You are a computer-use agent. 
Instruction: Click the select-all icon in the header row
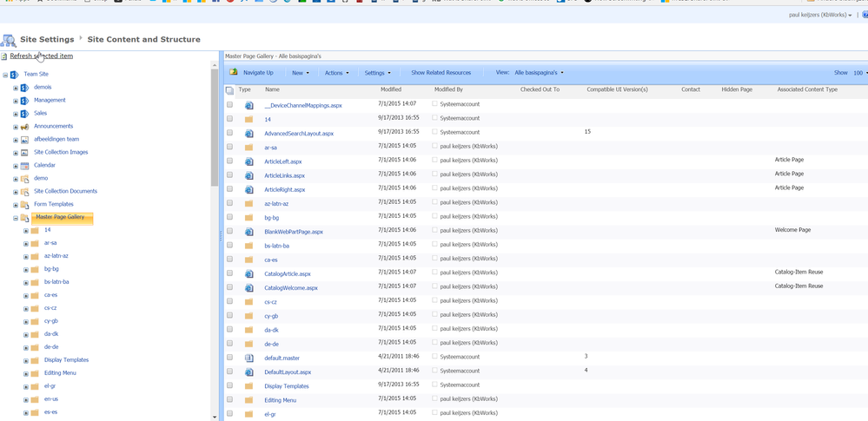coord(229,91)
